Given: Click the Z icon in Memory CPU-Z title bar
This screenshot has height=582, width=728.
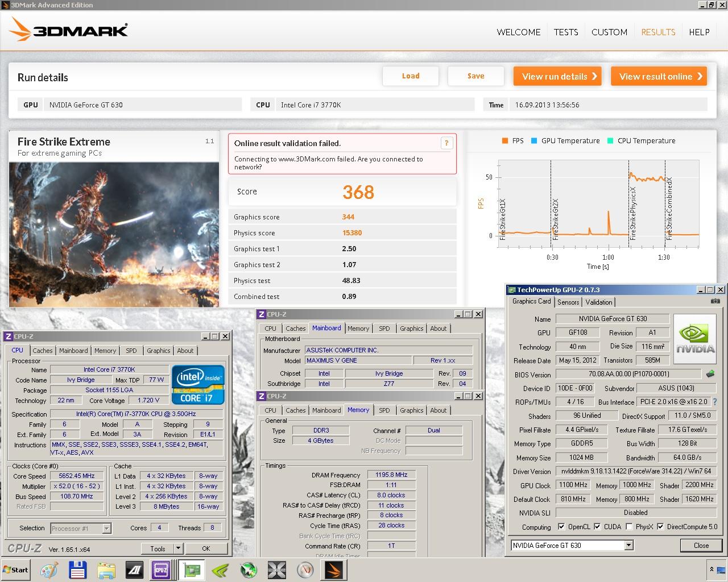Looking at the screenshot, I should coord(262,396).
